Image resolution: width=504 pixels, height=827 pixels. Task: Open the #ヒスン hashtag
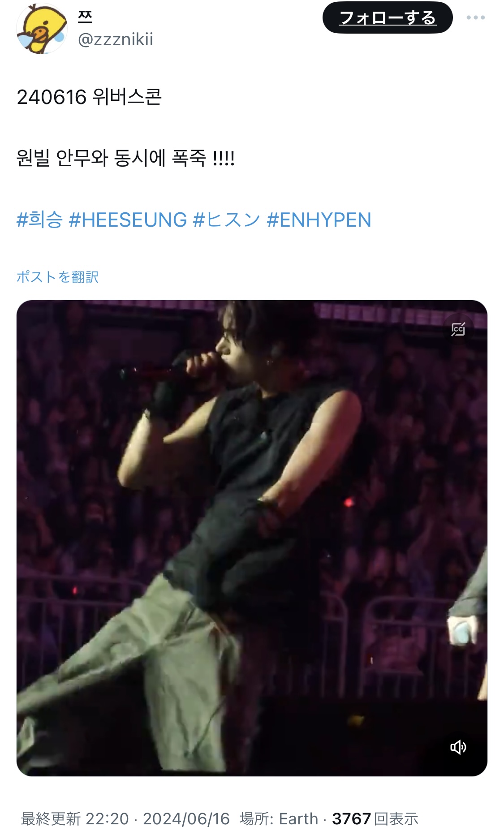tap(227, 220)
